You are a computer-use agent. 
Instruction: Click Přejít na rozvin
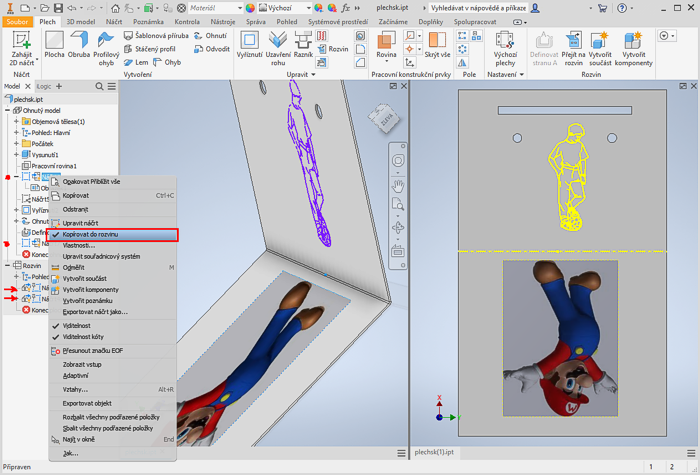(573, 48)
